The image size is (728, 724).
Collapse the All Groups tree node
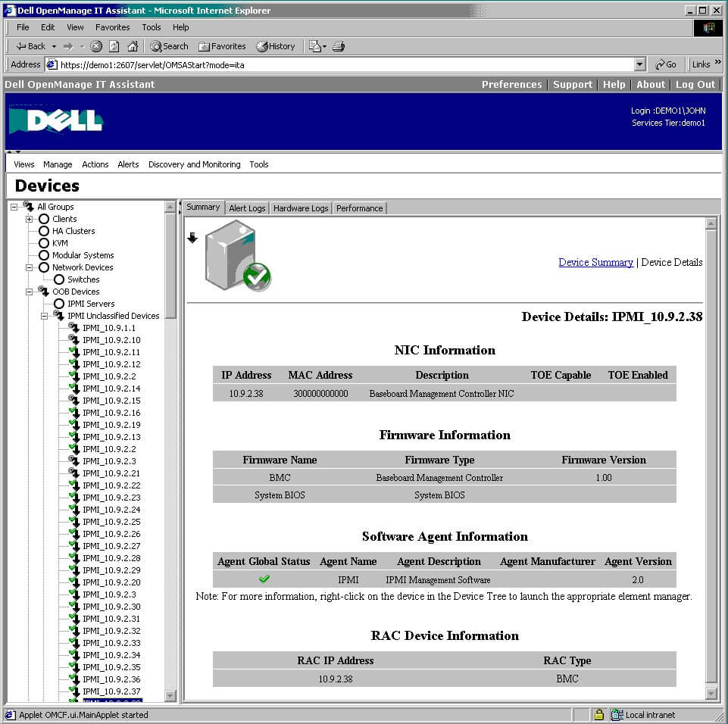(14, 207)
